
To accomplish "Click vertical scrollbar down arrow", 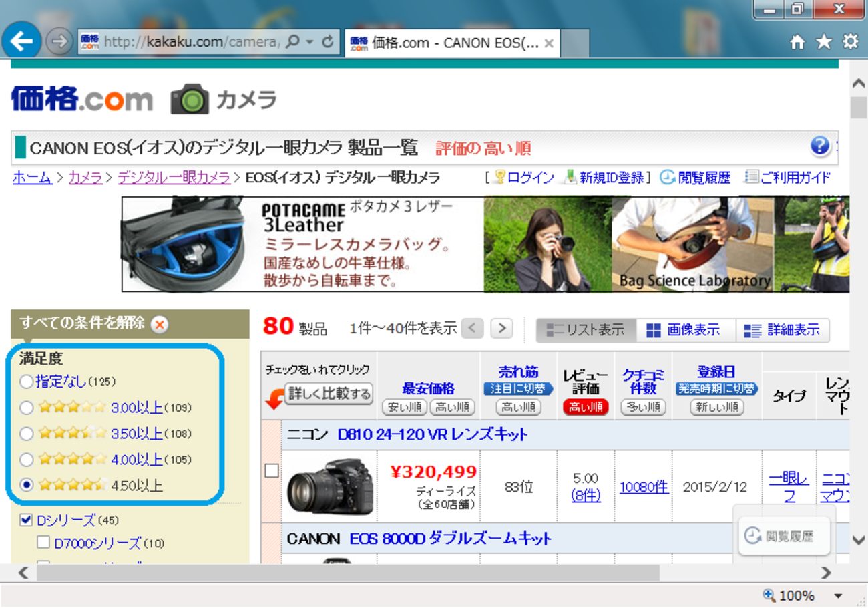I will click(x=859, y=540).
